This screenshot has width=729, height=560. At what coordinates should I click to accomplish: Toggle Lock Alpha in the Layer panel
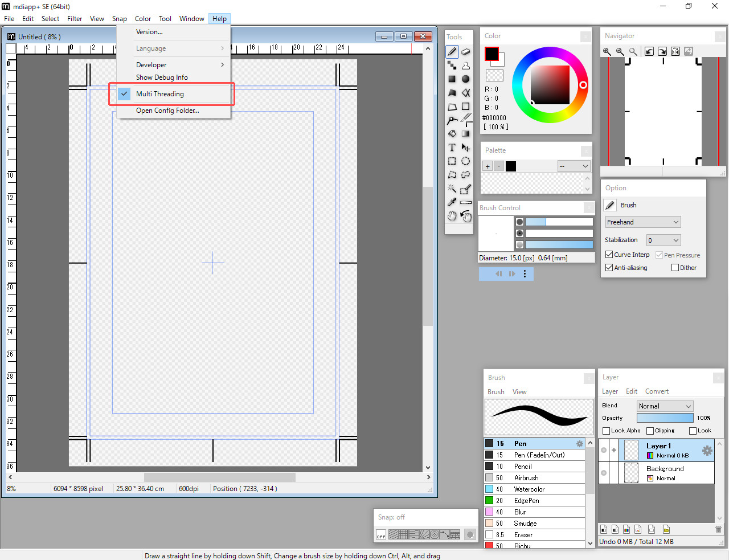606,431
